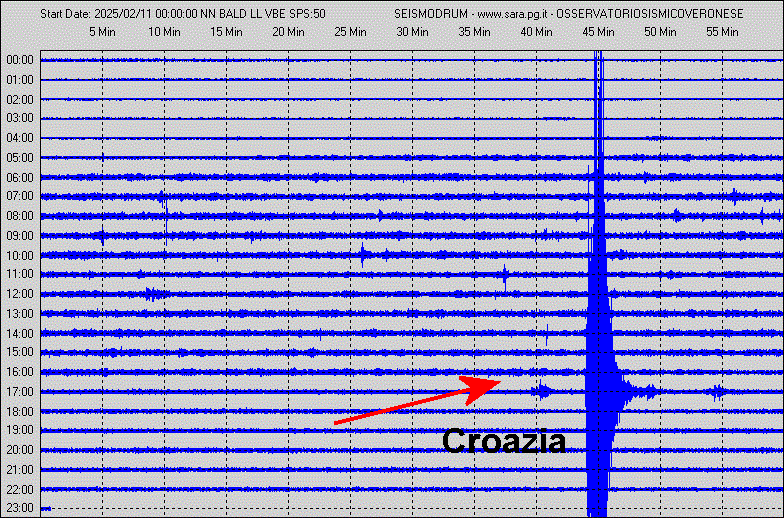This screenshot has height=518, width=784.
Task: Click the 10:00 hour label
Action: tap(20, 256)
